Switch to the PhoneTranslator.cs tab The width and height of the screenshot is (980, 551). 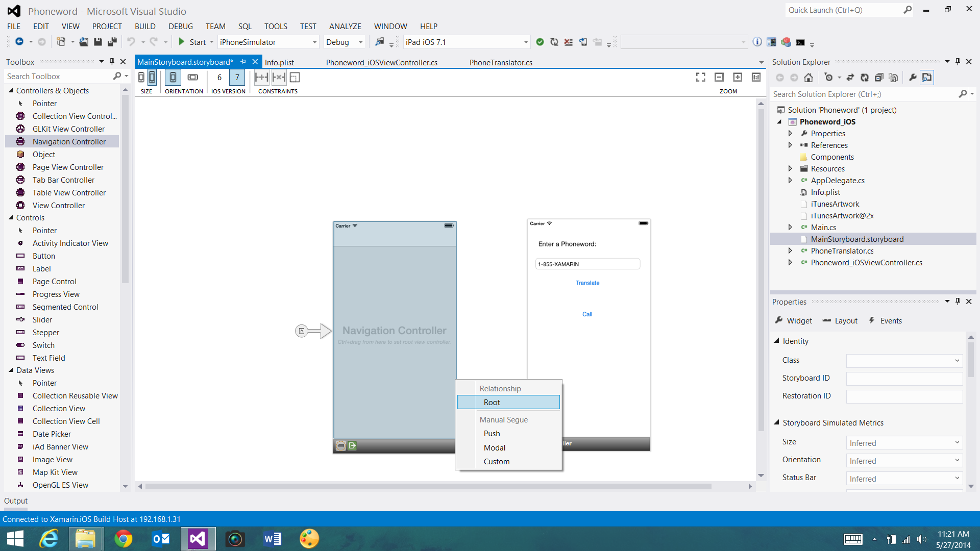click(x=501, y=62)
